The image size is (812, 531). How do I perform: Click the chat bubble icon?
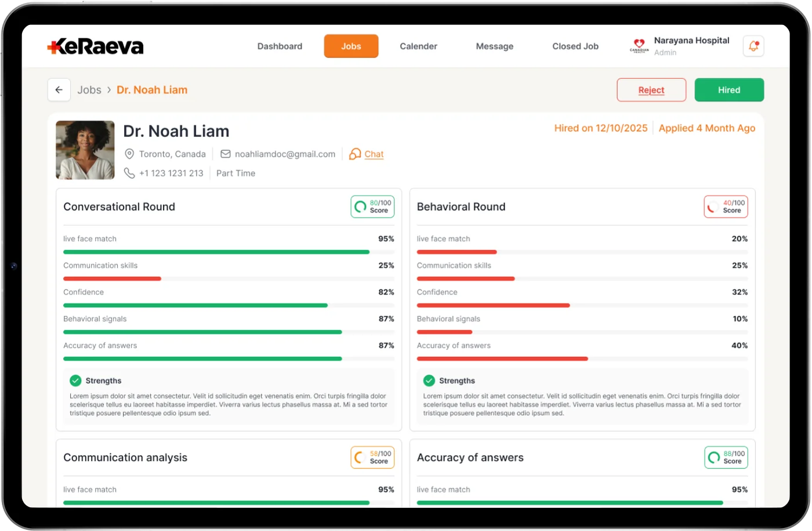[355, 154]
